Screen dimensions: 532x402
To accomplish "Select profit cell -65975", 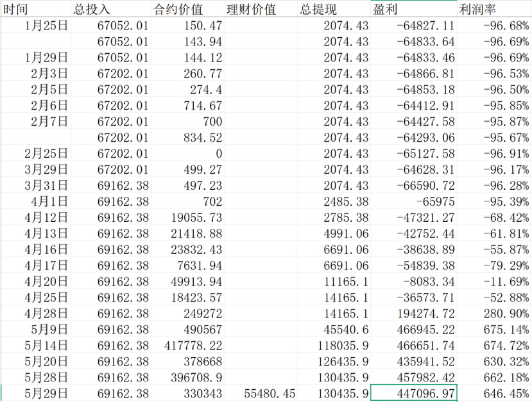I will click(413, 201).
